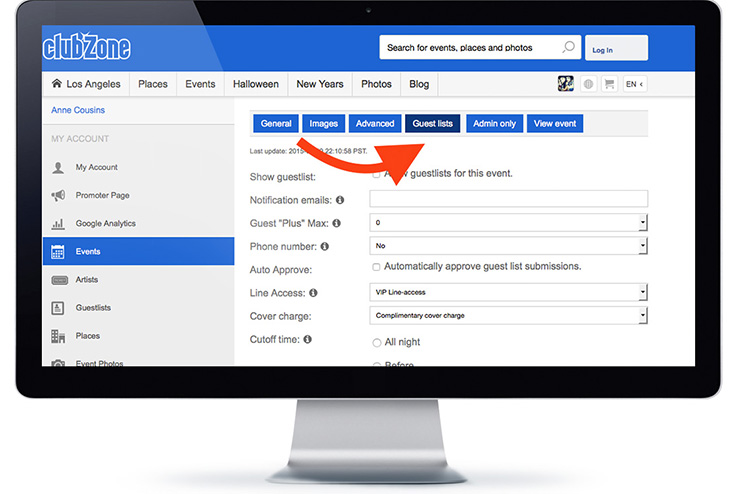This screenshot has width=738, height=494.
Task: Open the Complimentary cover charge dropdown
Action: pos(508,315)
